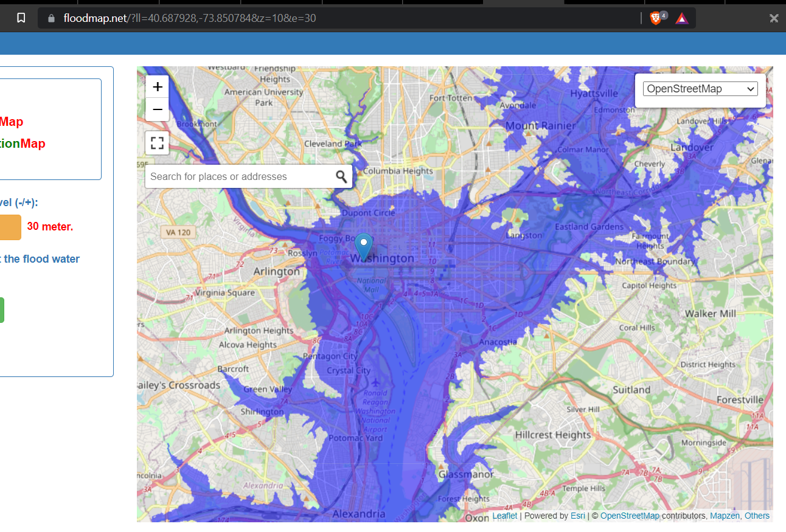This screenshot has height=532, width=786.
Task: Zoom out on the flood map
Action: [x=157, y=109]
